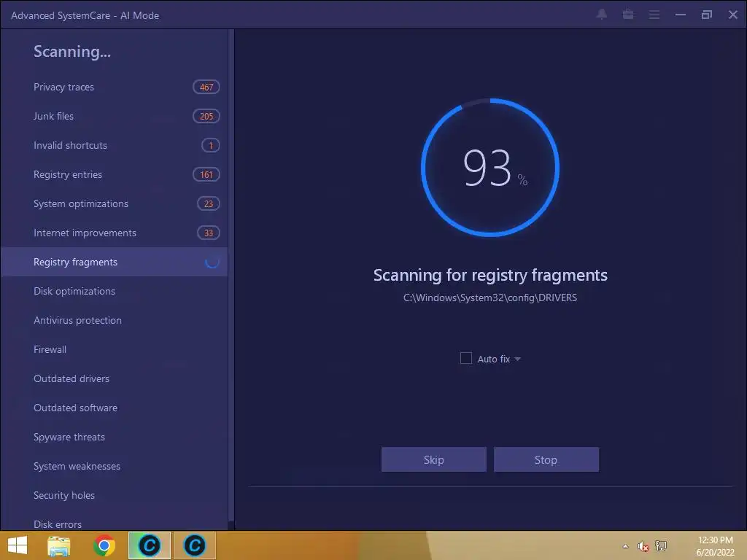Open the toolbox briefcase icon
This screenshot has width=747, height=560.
pos(628,15)
